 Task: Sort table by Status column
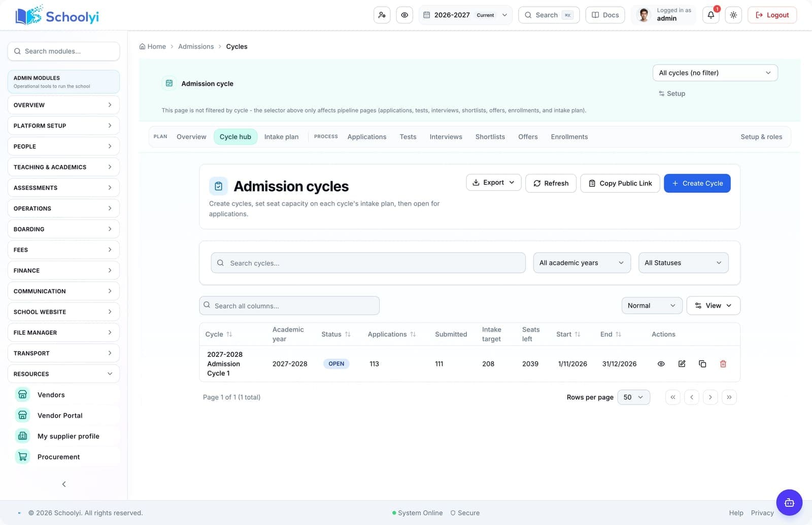(x=336, y=334)
